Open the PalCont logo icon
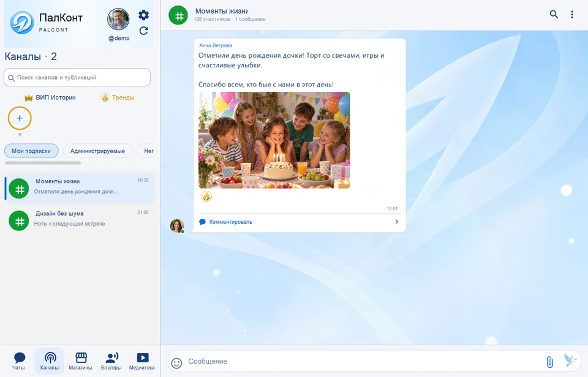 (22, 23)
